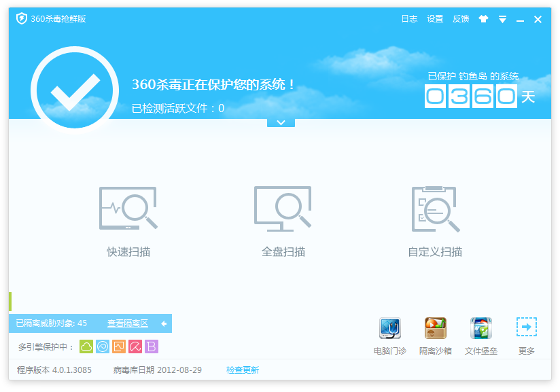Click 检查更新 to check updates
The height and width of the screenshot is (392, 560).
click(x=243, y=370)
